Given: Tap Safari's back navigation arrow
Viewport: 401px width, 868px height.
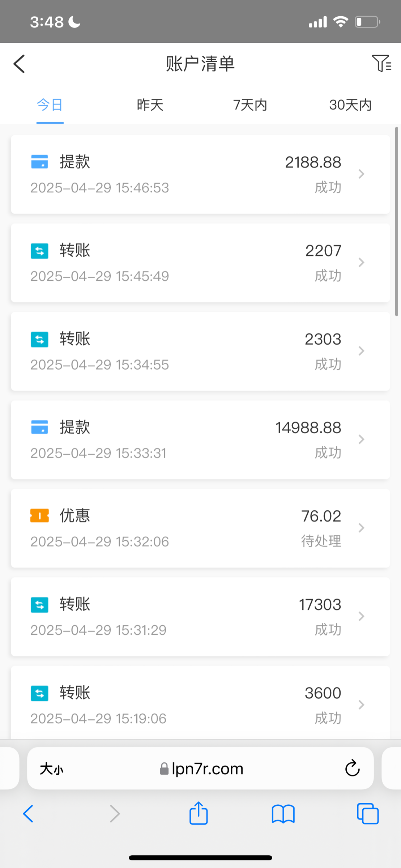Looking at the screenshot, I should (x=28, y=814).
